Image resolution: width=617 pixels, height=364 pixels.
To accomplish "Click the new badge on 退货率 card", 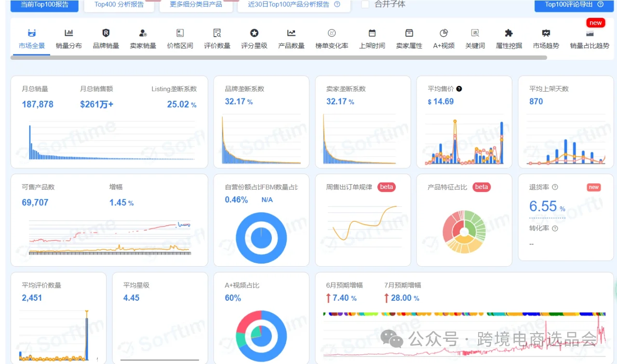I will (x=594, y=187).
